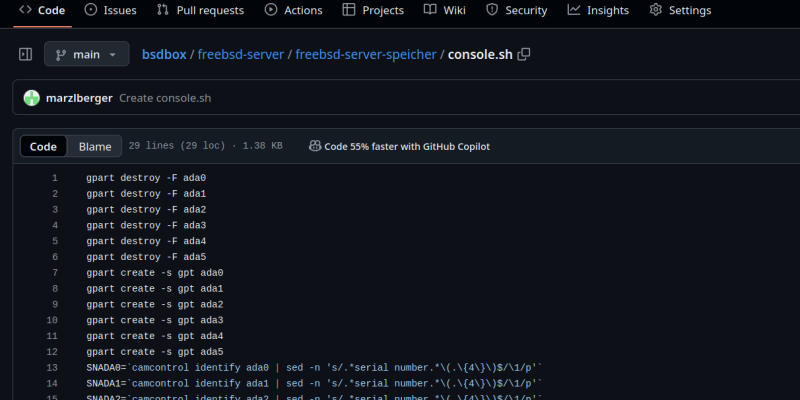Click Code 55% faster with GitHub Copilot
This screenshot has height=400, width=800.
pos(399,146)
